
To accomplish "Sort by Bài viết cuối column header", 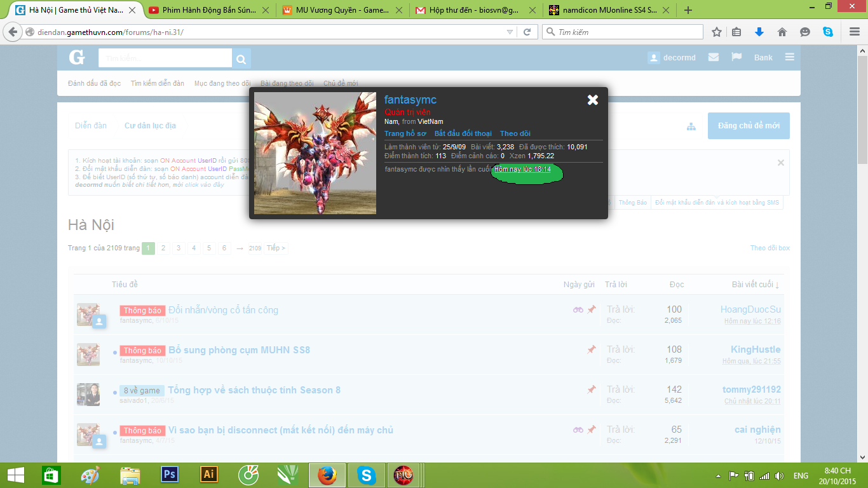I will (756, 284).
